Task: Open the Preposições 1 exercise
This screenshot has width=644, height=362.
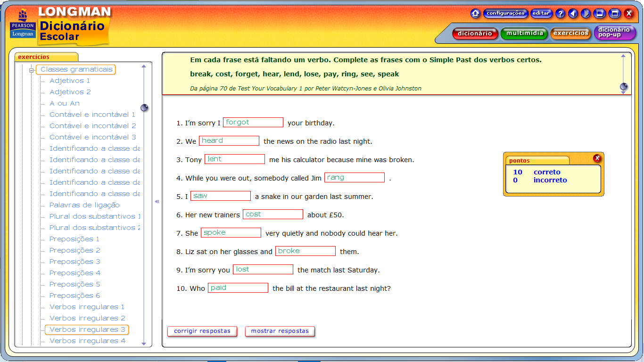Action: tap(74, 239)
